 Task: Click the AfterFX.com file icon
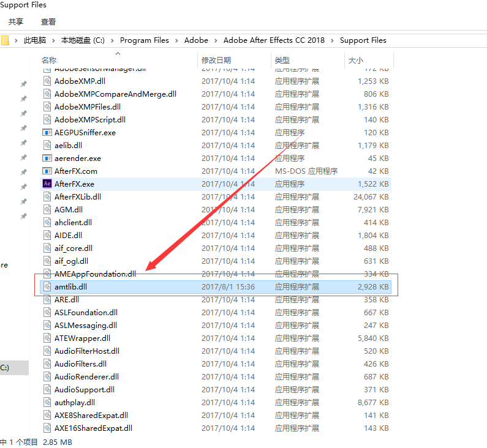click(47, 171)
